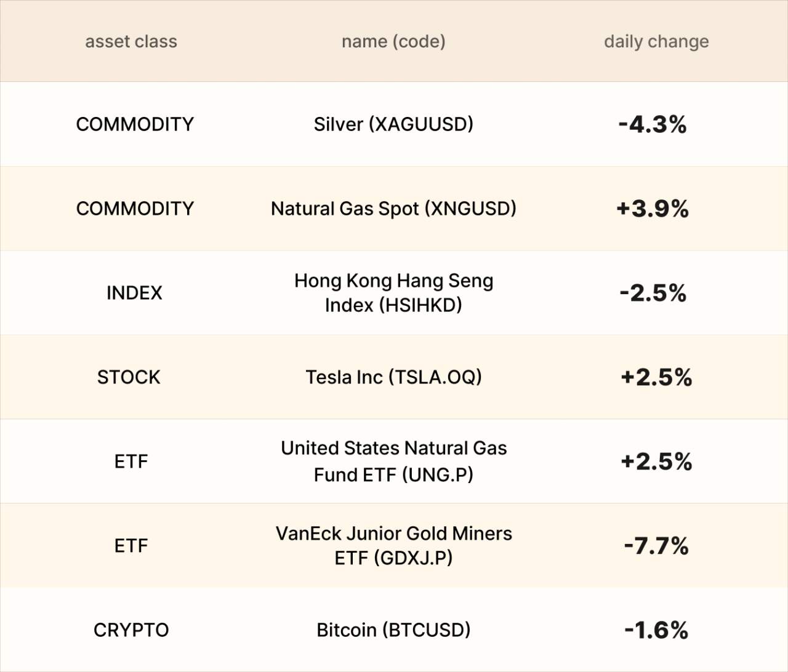
Task: Click Bitcoin's -1.6% daily change
Action: coord(656,631)
